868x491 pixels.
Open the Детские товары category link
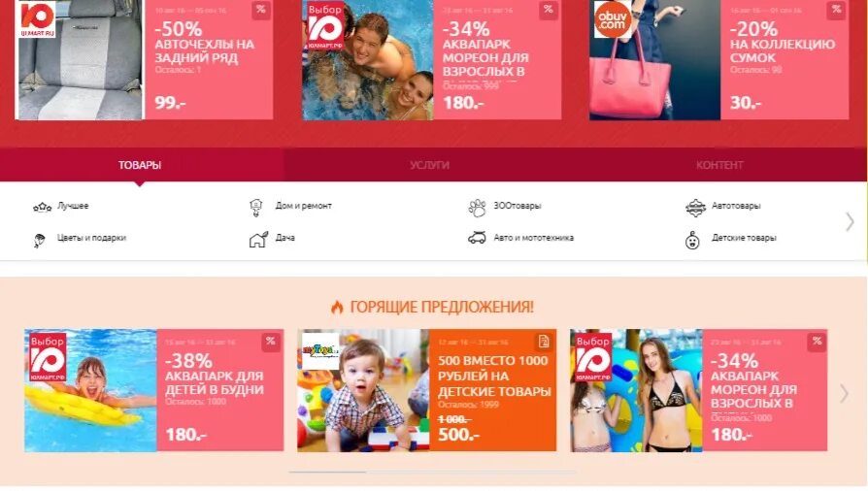(x=744, y=238)
